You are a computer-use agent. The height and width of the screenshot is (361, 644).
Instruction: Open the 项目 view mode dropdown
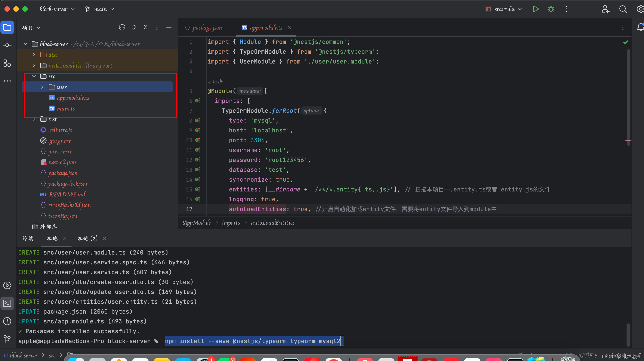click(31, 28)
